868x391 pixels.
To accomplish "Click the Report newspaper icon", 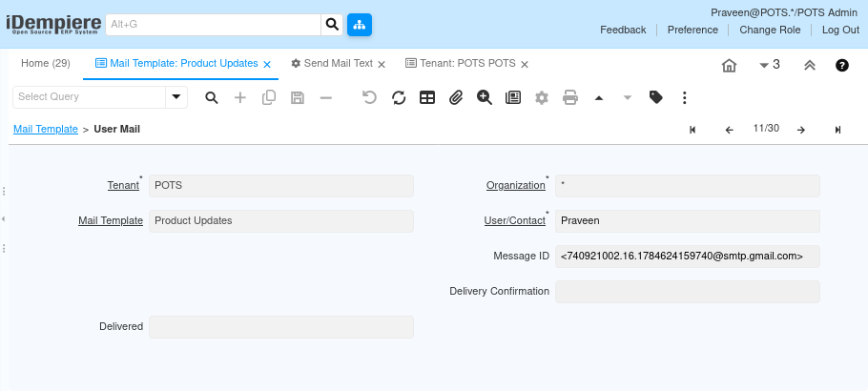I will point(513,98).
